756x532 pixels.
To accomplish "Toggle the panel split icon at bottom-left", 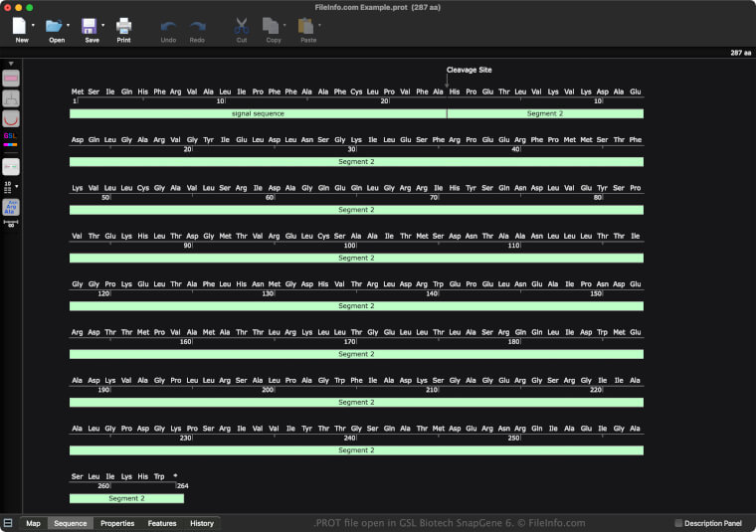I will pyautogui.click(x=8, y=523).
